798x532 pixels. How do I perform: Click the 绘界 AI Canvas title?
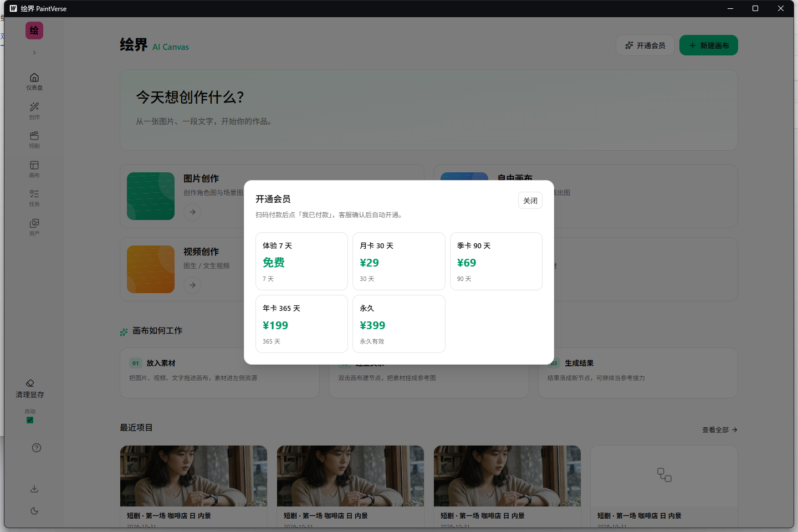154,45
